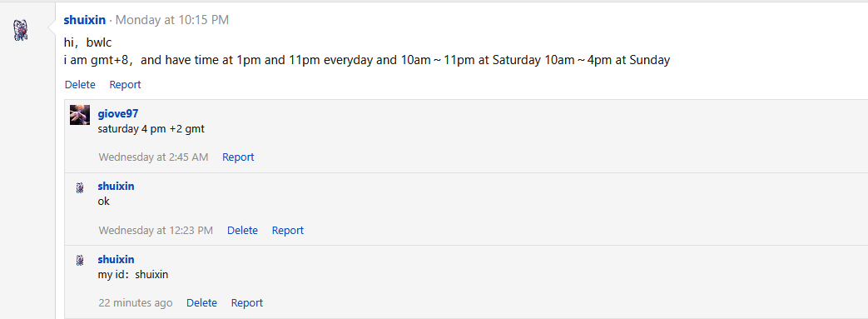Click shuixin's small avatar beside 'ok' comment
Image resolution: width=868 pixels, height=319 pixels.
coord(80,187)
